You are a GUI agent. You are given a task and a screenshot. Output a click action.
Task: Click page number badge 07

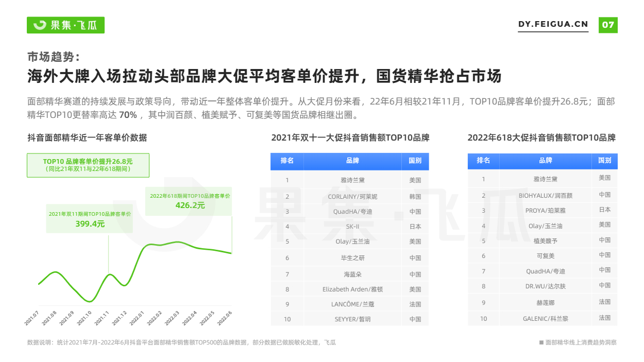(608, 25)
